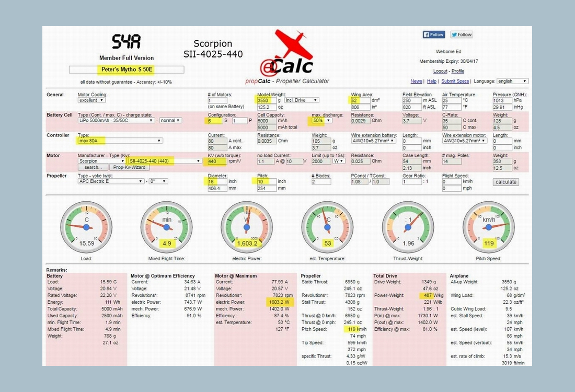575x392 pixels.
Task: Open the LiPo 5000mAh battery type dropdown
Action: click(x=116, y=120)
